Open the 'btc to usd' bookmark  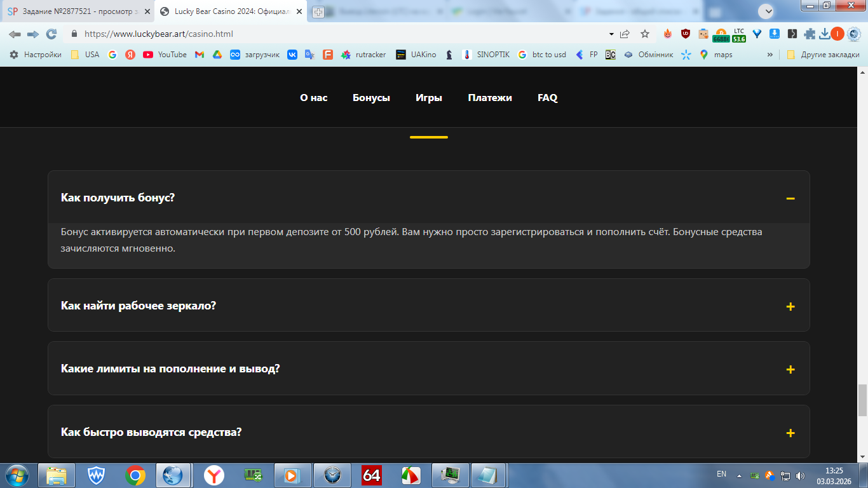(x=541, y=55)
